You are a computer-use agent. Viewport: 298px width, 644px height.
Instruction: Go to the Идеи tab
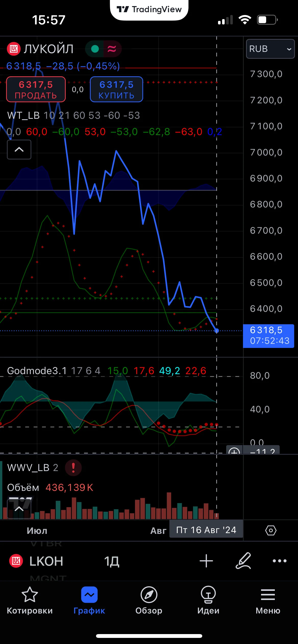point(208,601)
